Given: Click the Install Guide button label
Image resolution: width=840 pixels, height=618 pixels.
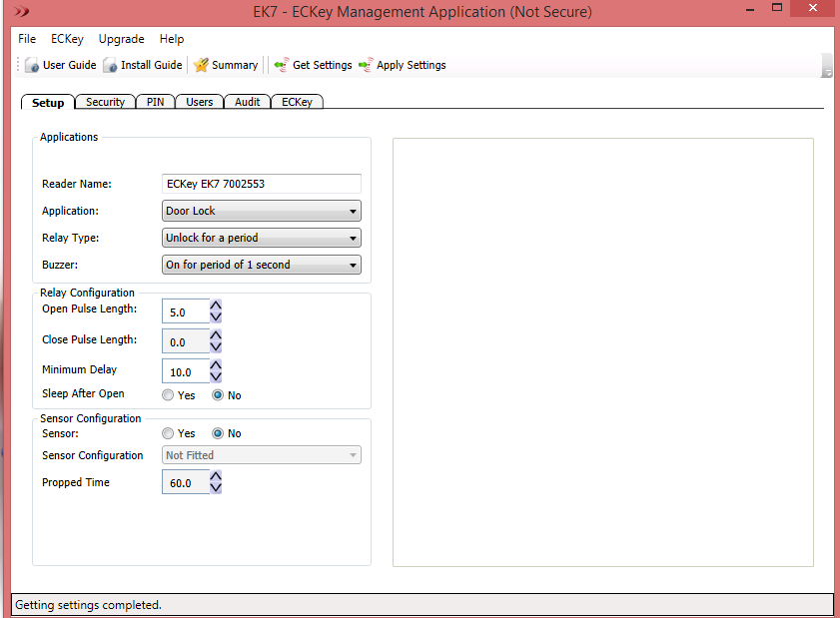Looking at the screenshot, I should pyautogui.click(x=152, y=65).
